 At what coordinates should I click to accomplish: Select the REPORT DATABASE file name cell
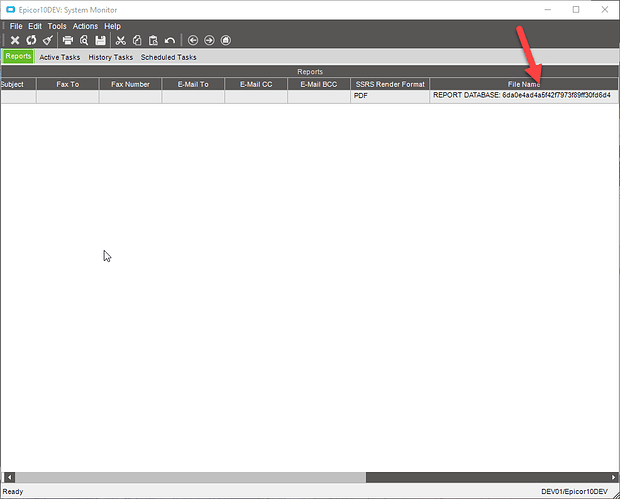click(x=524, y=96)
